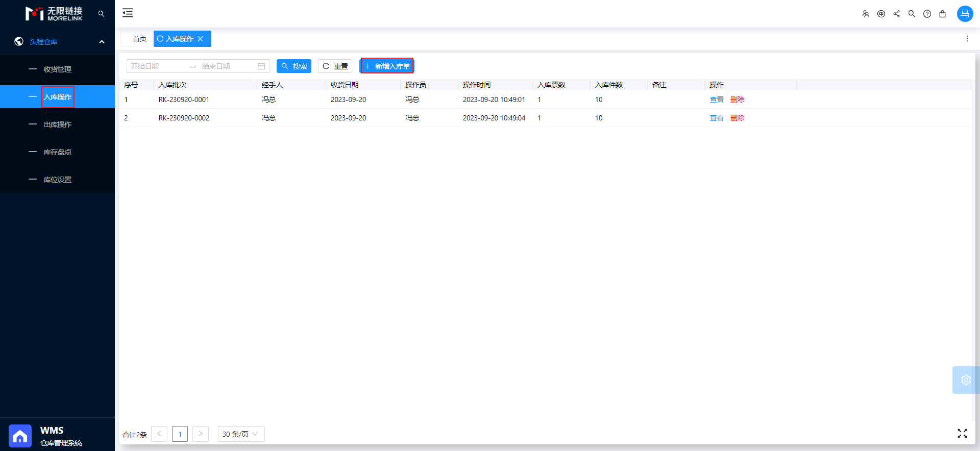View batch RK-230920-0002 via 查看
Viewport: 980px width, 451px height.
717,118
